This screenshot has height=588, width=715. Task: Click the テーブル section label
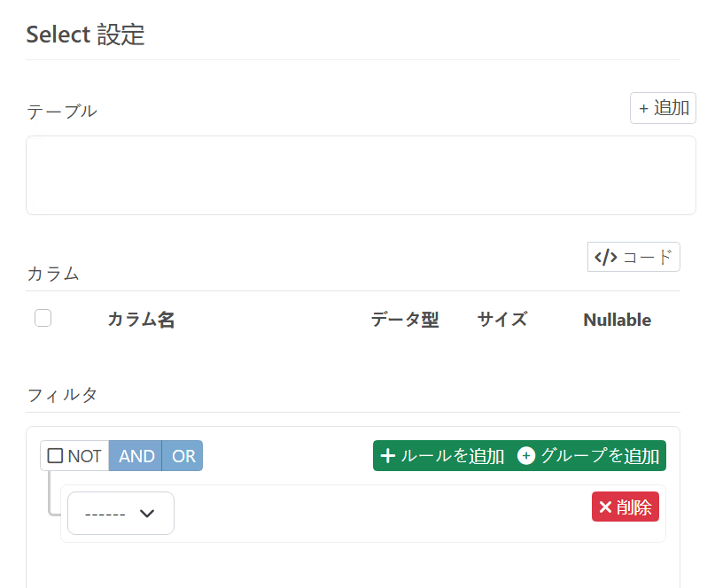[62, 111]
